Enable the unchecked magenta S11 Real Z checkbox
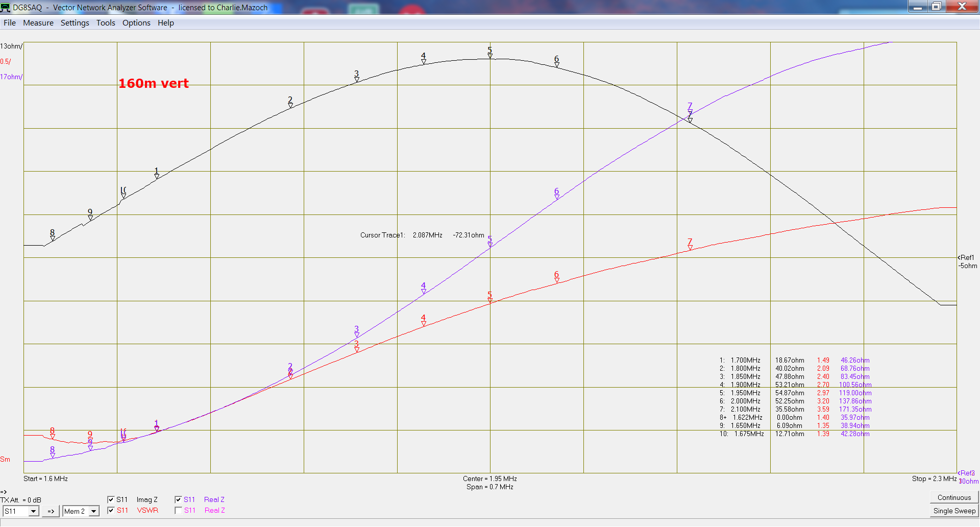Image resolution: width=980 pixels, height=527 pixels. pos(178,510)
